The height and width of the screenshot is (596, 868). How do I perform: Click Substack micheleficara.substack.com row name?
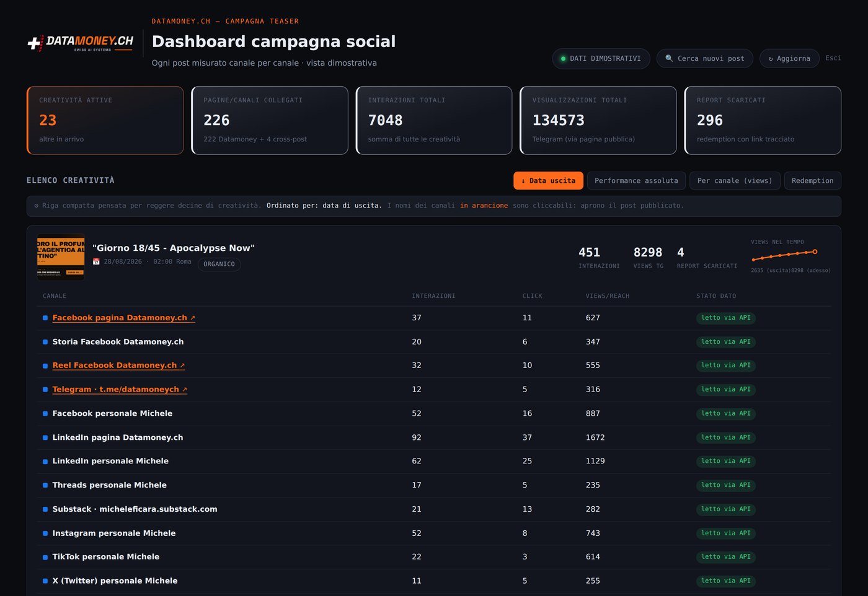(x=135, y=510)
